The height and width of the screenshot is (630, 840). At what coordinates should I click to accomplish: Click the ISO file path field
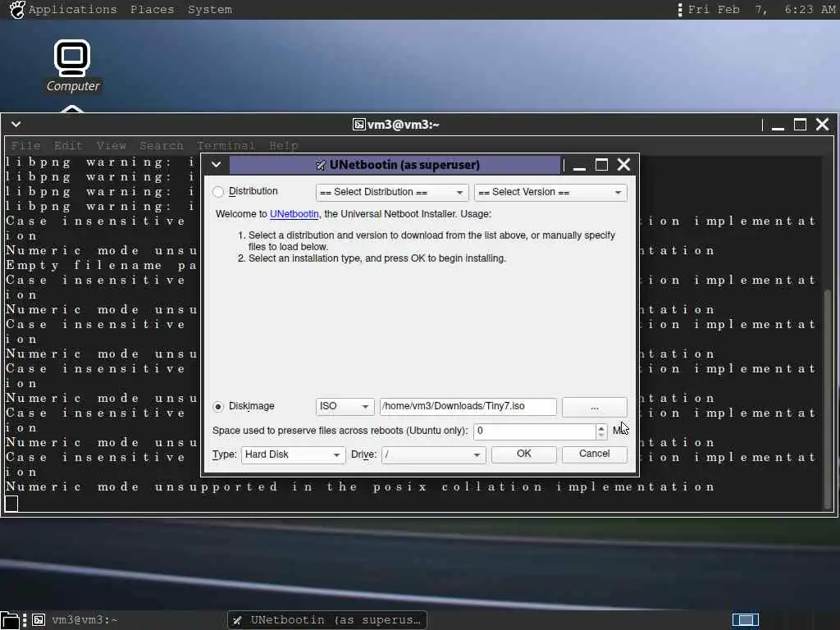click(468, 406)
